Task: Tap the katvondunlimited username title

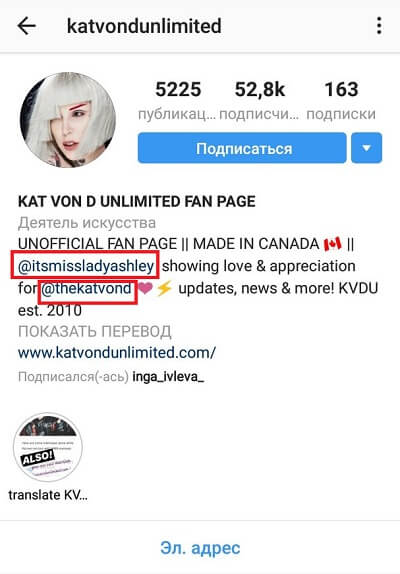Action: [144, 26]
